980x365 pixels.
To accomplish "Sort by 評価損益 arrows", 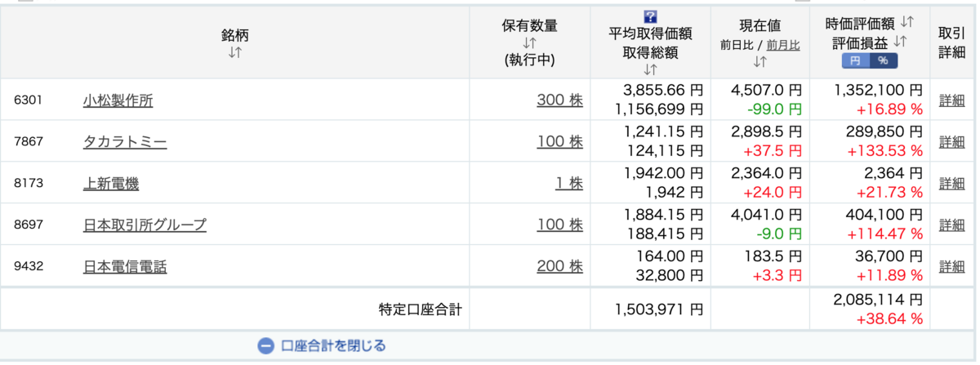I will [x=901, y=41].
